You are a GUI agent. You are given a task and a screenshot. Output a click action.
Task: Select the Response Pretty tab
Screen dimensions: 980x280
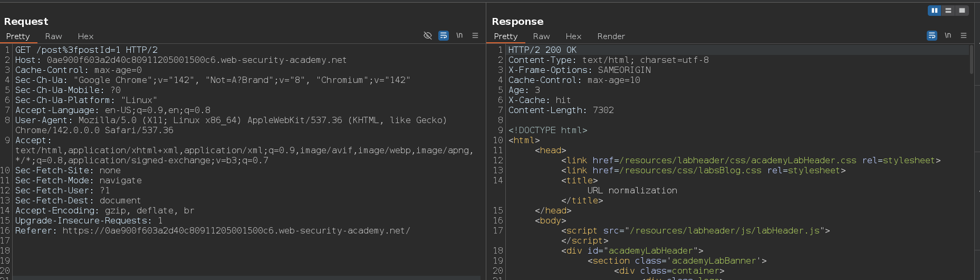(x=505, y=36)
